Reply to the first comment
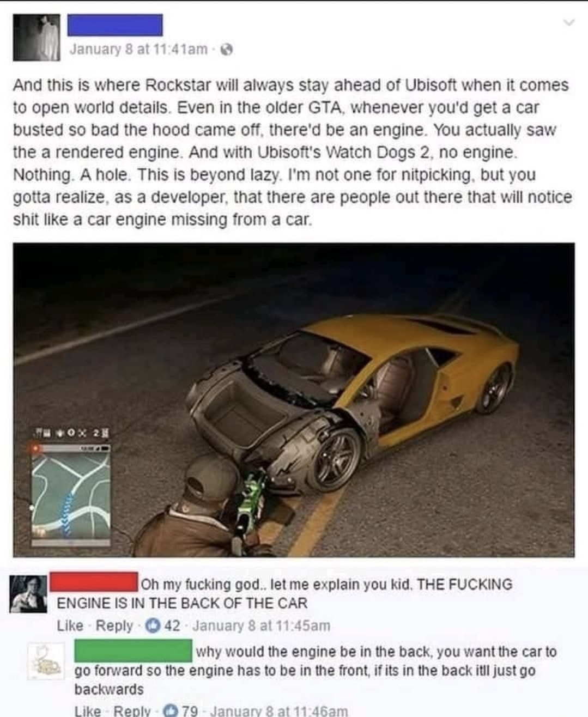The width and height of the screenshot is (588, 717). (114, 625)
